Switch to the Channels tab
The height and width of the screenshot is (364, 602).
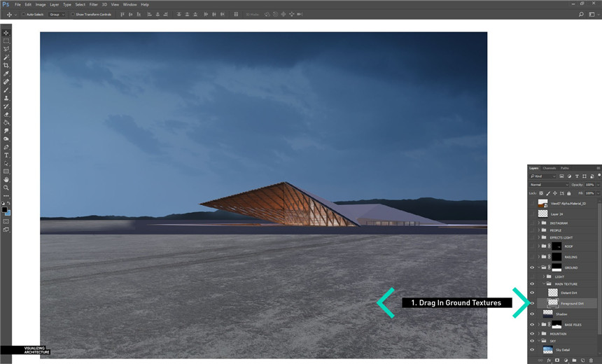point(549,168)
